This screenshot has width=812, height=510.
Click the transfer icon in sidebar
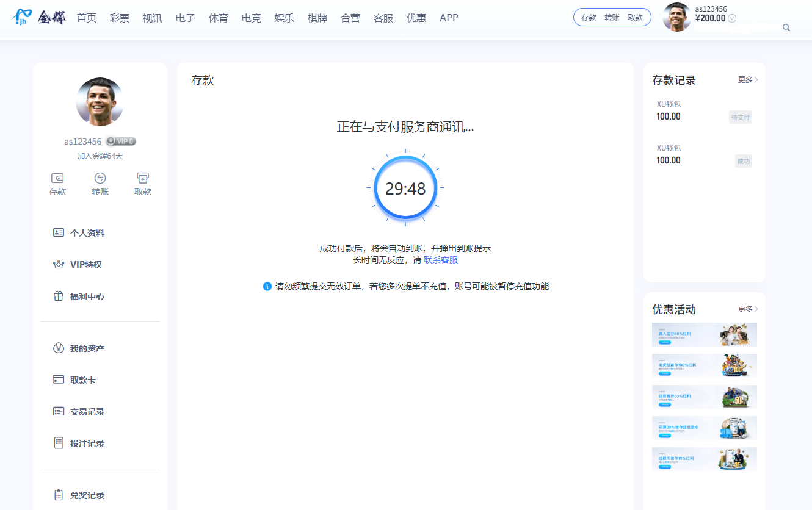coord(100,178)
